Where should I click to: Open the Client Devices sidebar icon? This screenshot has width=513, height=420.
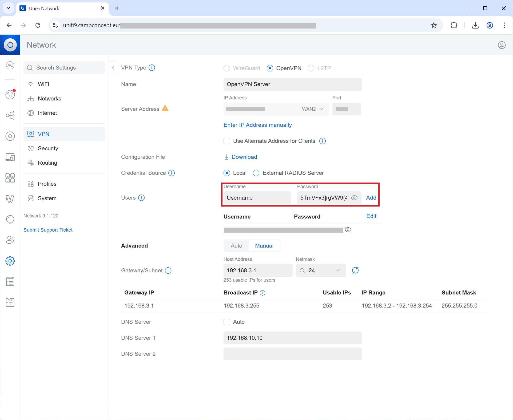[10, 157]
